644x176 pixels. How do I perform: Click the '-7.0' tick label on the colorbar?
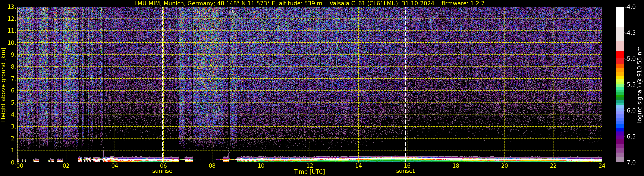pyautogui.click(x=630, y=163)
